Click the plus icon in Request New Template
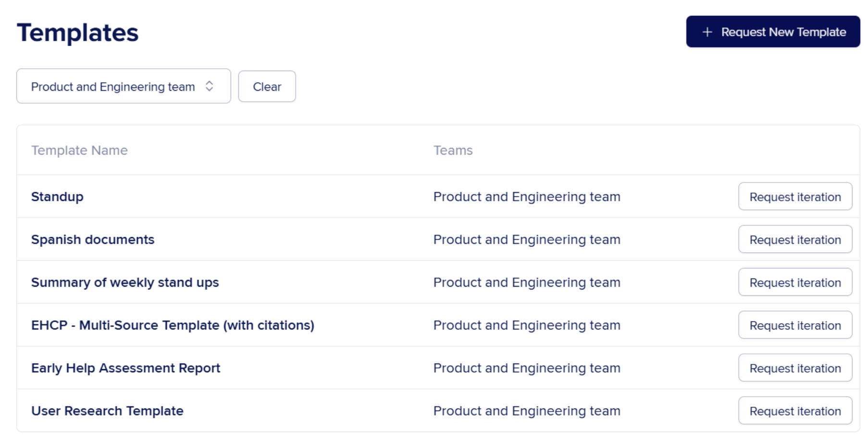Viewport: 868px width, 436px height. point(707,32)
